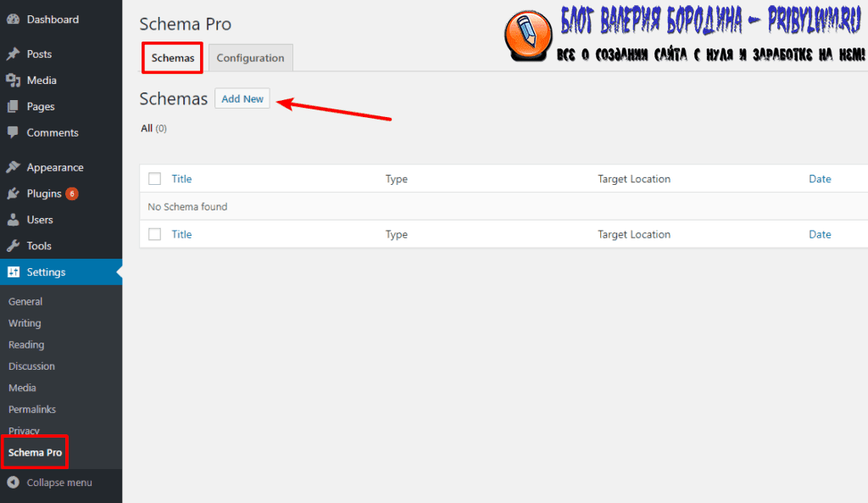The image size is (868, 503).
Task: Click the Posts pushpin icon
Action: 13,53
